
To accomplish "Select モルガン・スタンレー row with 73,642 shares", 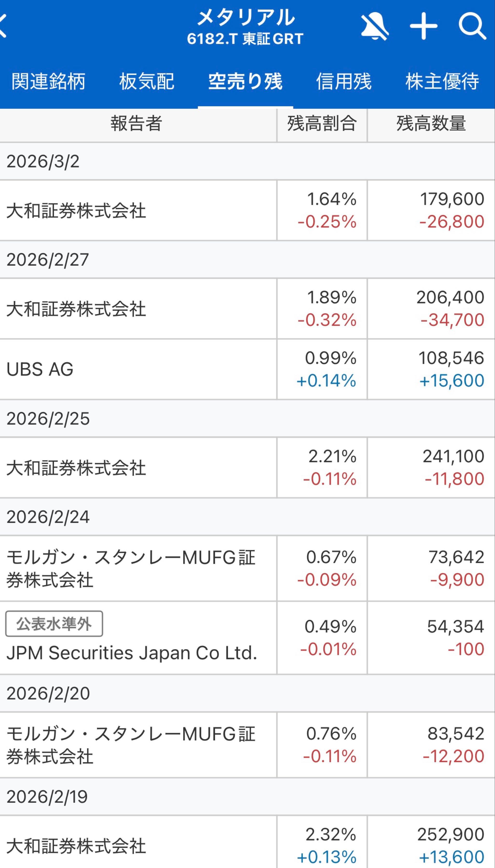I will point(136,568).
